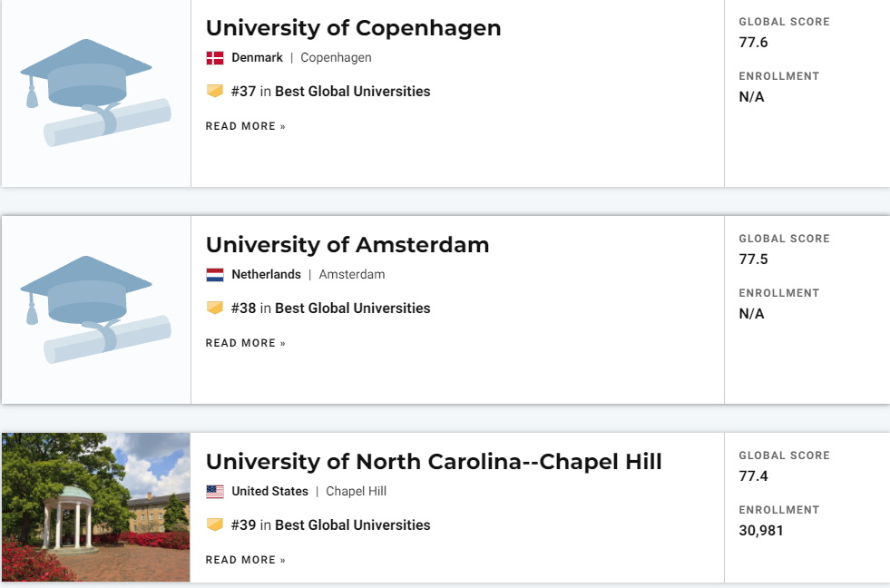Click Read More under University of Copenhagen
Image resolution: width=890 pixels, height=588 pixels.
(x=245, y=126)
